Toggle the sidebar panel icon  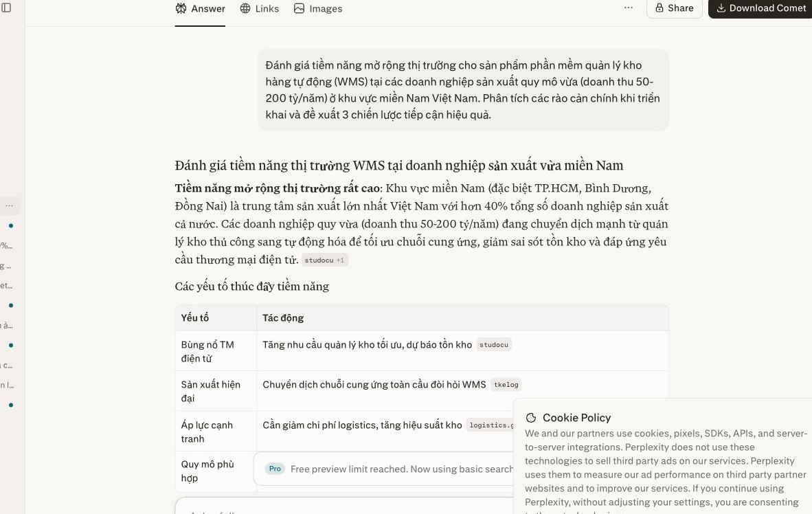tap(6, 8)
